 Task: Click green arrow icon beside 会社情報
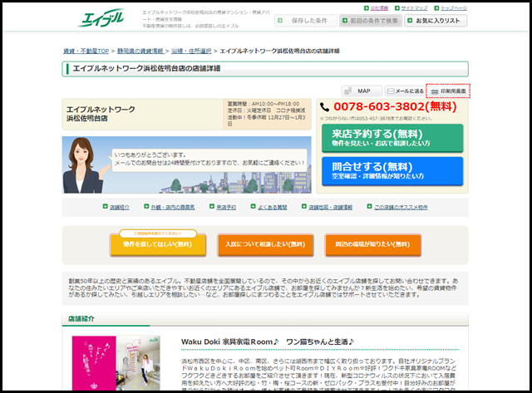tap(367, 8)
